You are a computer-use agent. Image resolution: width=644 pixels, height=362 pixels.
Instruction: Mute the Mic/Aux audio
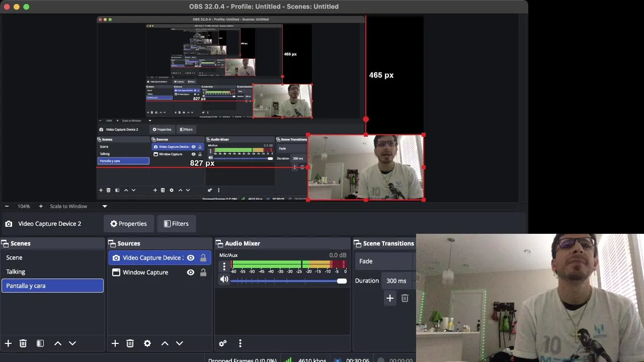224,280
